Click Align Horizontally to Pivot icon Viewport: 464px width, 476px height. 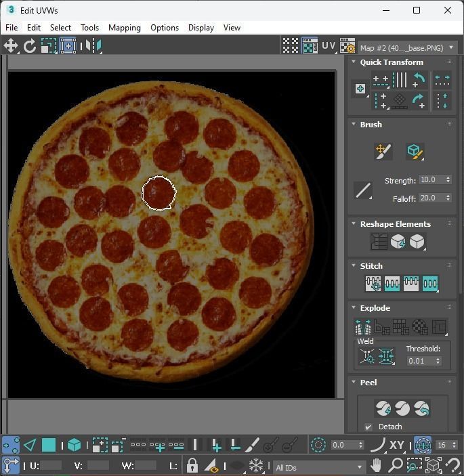pos(381,81)
